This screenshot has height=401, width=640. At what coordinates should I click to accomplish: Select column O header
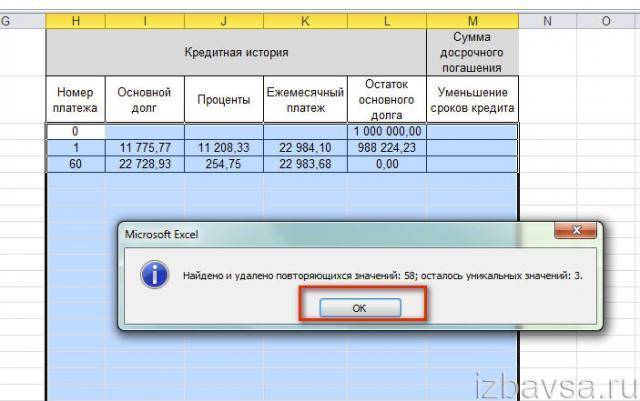[x=606, y=20]
